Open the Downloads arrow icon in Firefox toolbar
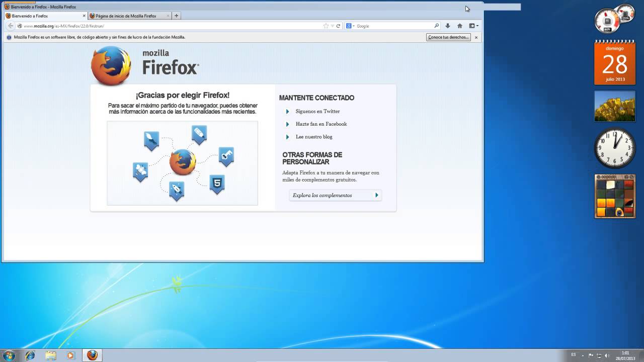The image size is (644, 362). (447, 26)
